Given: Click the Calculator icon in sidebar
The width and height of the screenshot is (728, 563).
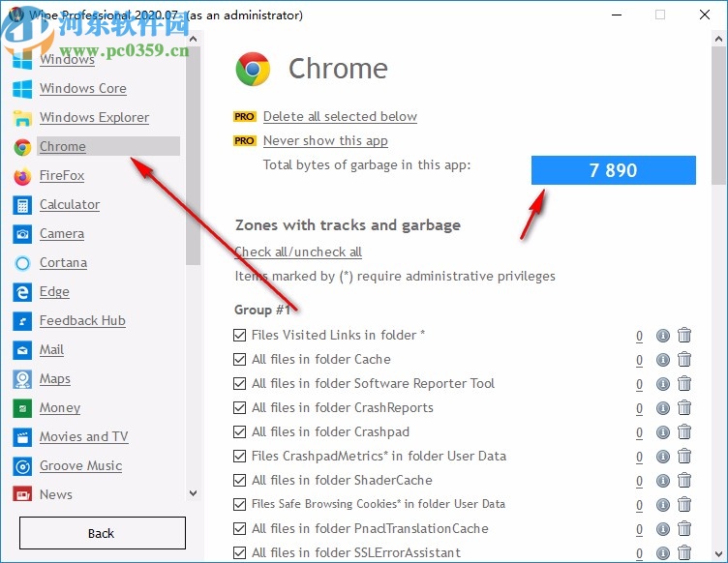Looking at the screenshot, I should 22,205.
